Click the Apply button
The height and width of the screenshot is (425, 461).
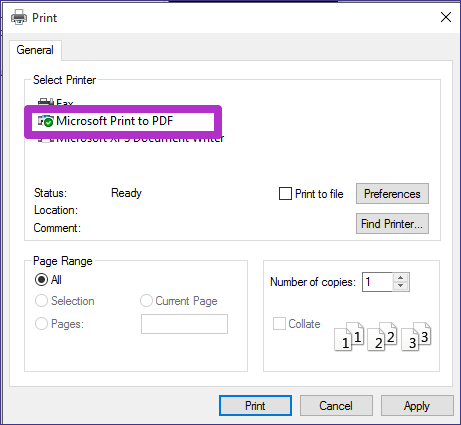click(x=417, y=406)
